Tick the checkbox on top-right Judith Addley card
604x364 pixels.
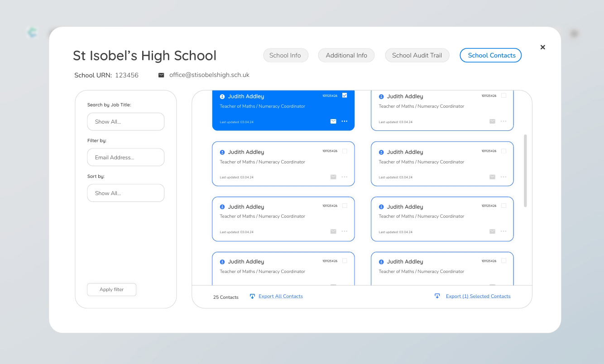tap(503, 96)
